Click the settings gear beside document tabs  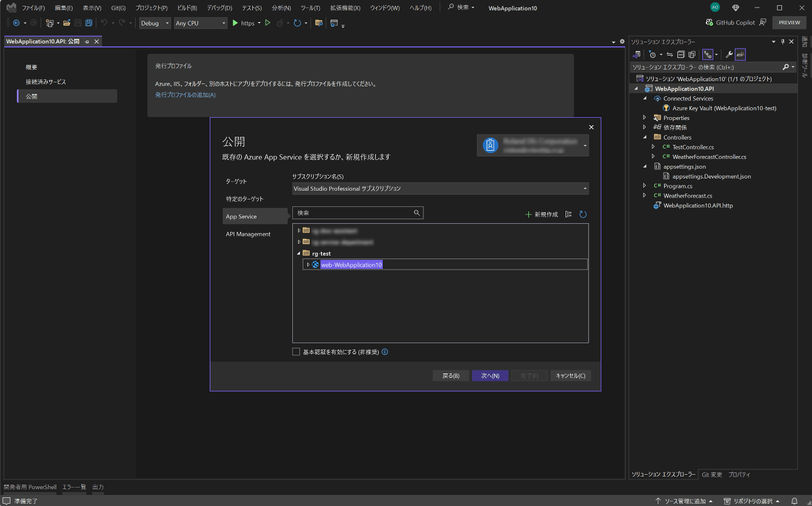click(622, 42)
